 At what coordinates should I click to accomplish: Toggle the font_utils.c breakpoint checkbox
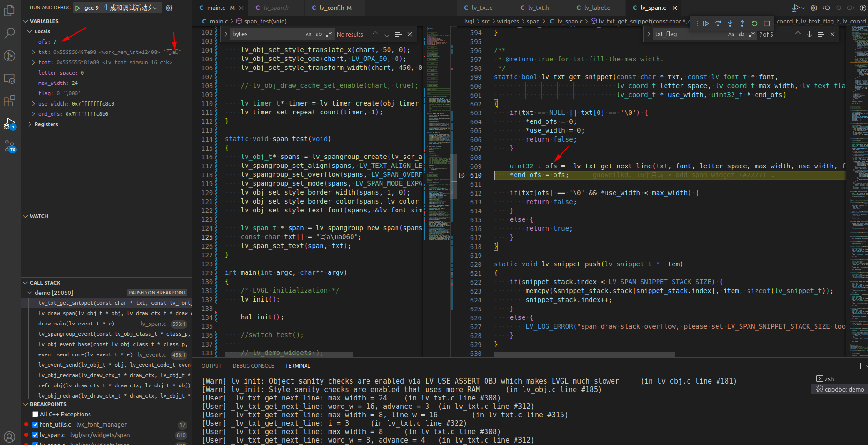(35, 424)
